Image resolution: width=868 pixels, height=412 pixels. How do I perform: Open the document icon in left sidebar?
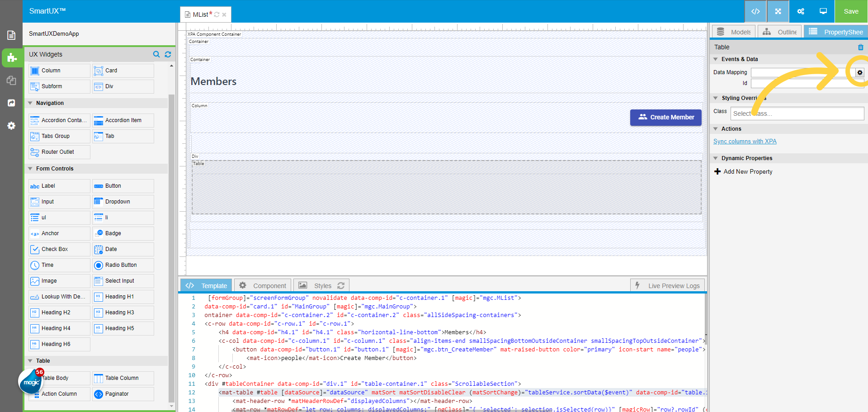click(x=11, y=35)
